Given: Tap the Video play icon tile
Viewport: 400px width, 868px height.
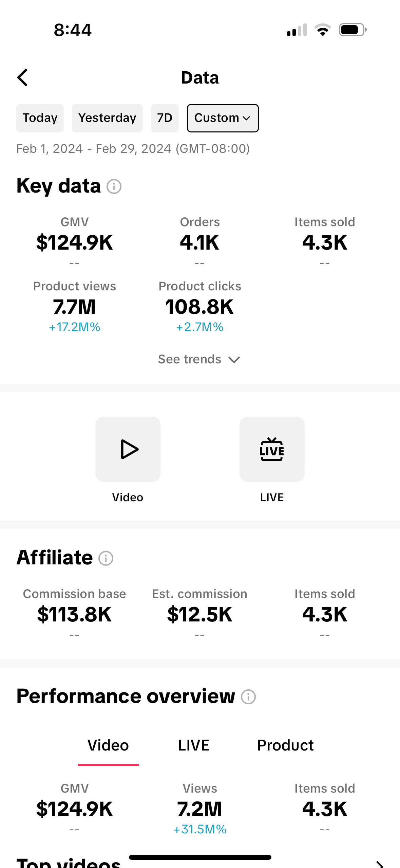Looking at the screenshot, I should pos(128,449).
